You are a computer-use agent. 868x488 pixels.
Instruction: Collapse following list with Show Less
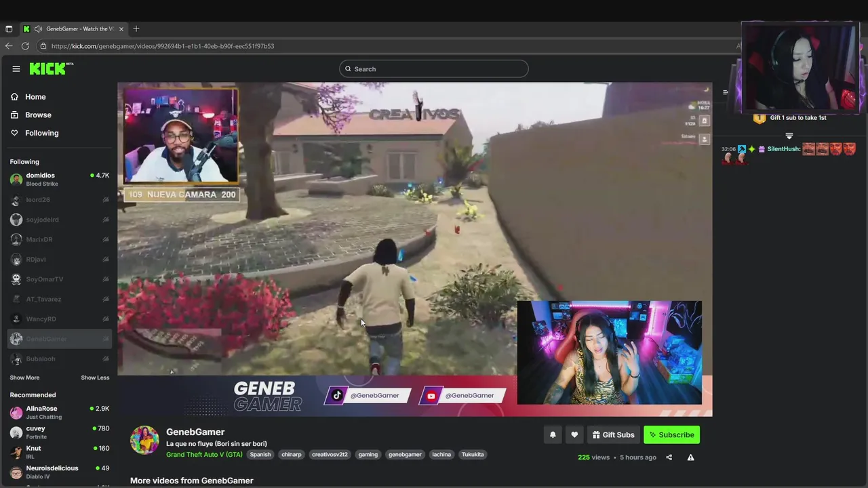95,378
